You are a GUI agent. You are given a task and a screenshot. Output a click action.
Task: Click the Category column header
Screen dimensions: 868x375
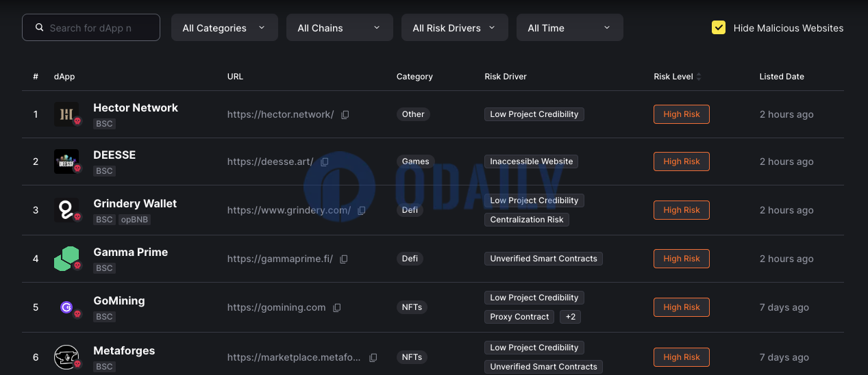[414, 77]
